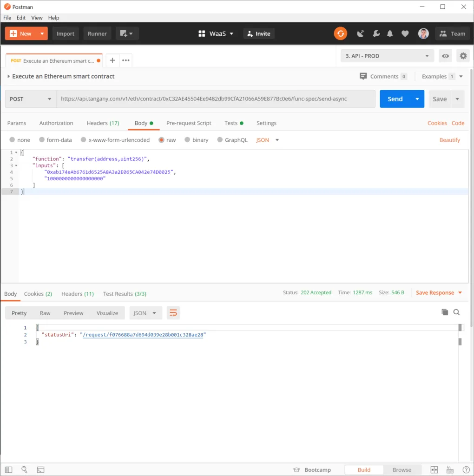474x476 pixels.
Task: Select the none body type radio
Action: tap(12, 139)
